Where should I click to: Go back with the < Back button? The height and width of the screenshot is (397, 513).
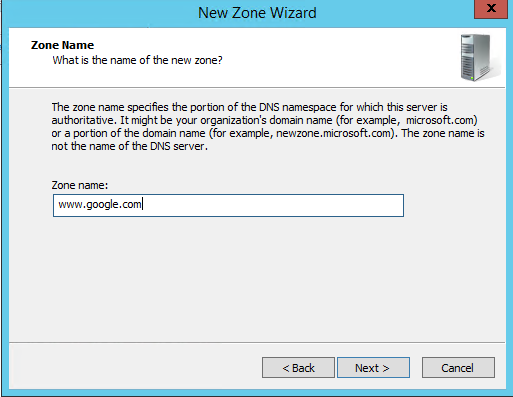(298, 368)
